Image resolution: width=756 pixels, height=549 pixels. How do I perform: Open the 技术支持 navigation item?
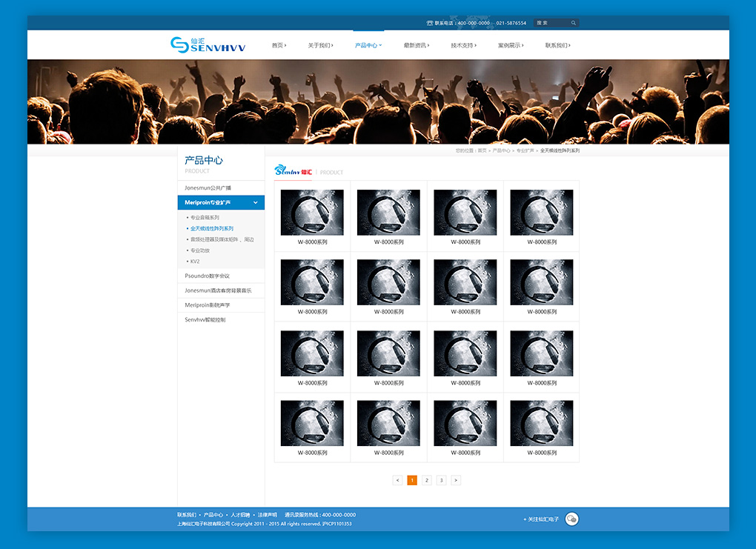click(x=463, y=45)
